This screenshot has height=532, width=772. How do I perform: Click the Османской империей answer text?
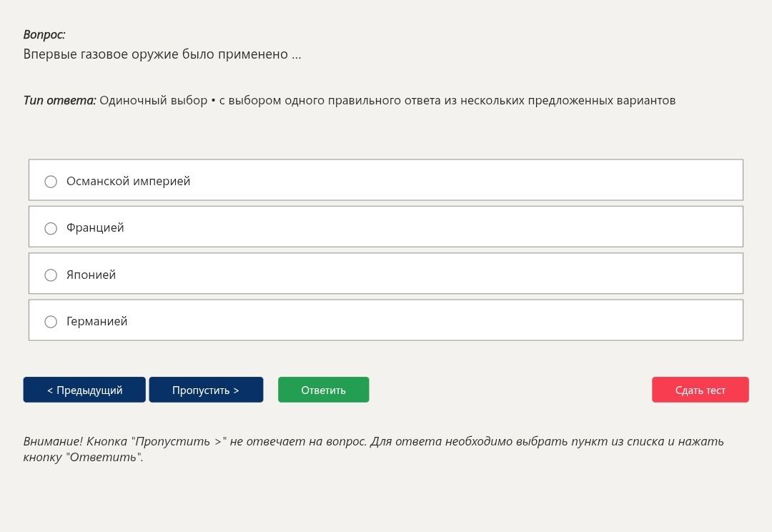click(128, 181)
